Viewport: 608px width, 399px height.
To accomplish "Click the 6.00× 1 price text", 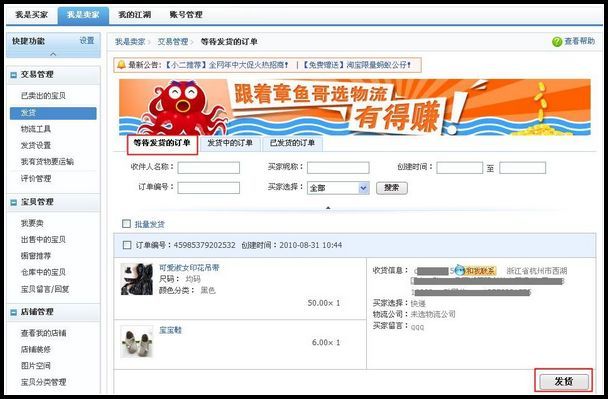I will pos(326,342).
